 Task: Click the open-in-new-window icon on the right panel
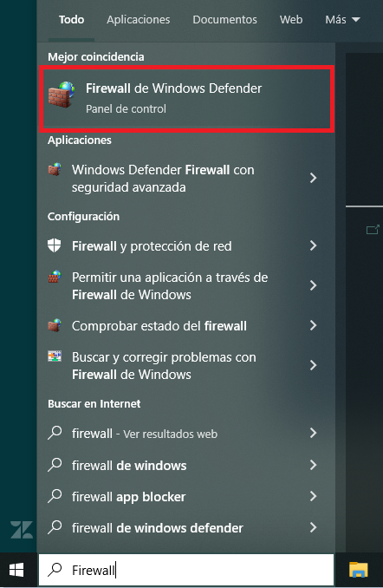[x=373, y=230]
